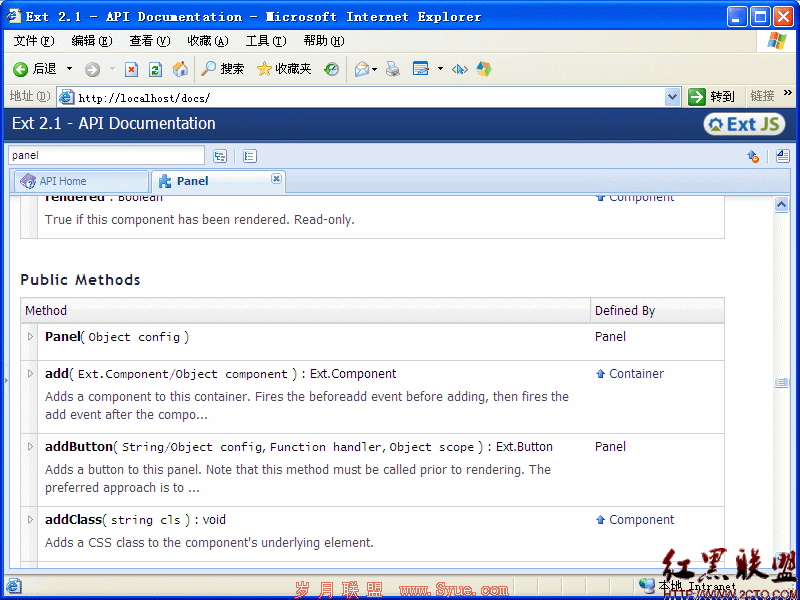Click the status bar page icon
The image size is (800, 600).
pyautogui.click(x=13, y=586)
